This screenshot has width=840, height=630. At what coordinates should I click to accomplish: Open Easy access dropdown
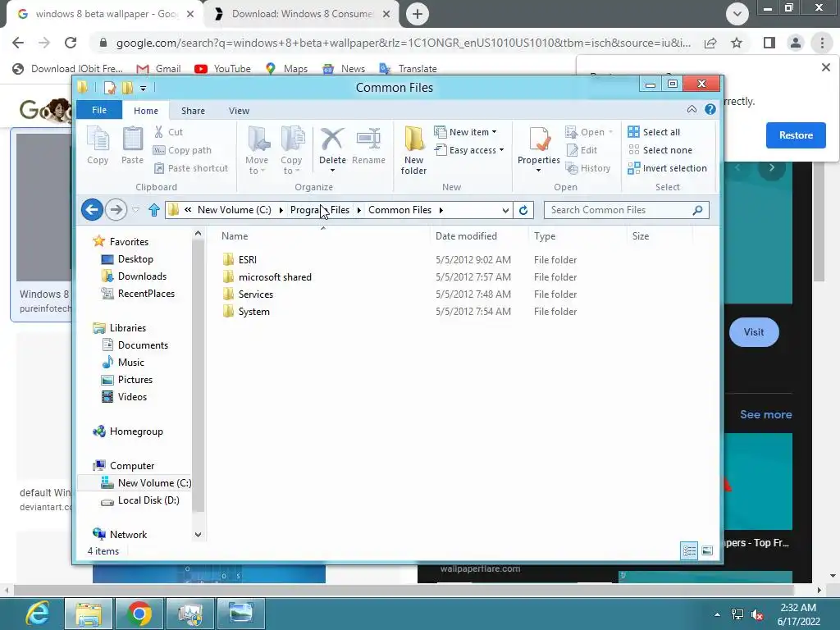click(x=469, y=150)
